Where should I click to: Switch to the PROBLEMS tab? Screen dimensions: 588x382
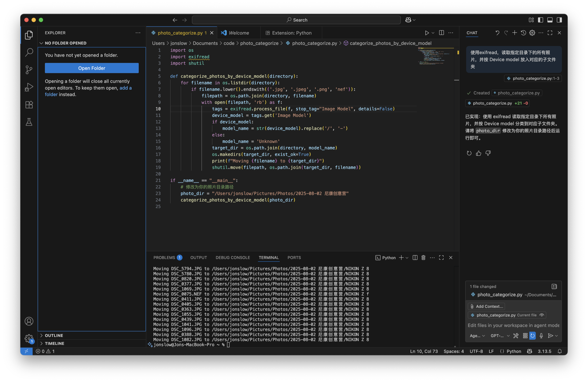164,258
